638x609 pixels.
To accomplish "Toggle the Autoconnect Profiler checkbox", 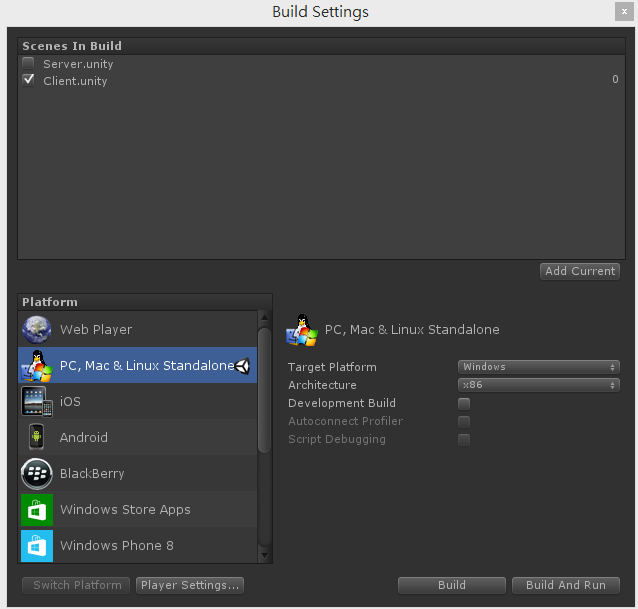I will 464,421.
